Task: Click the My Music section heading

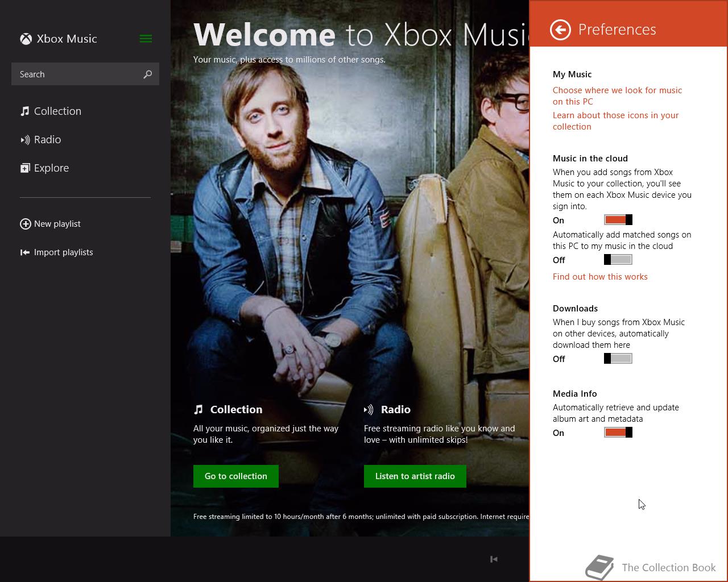Action: pos(572,74)
